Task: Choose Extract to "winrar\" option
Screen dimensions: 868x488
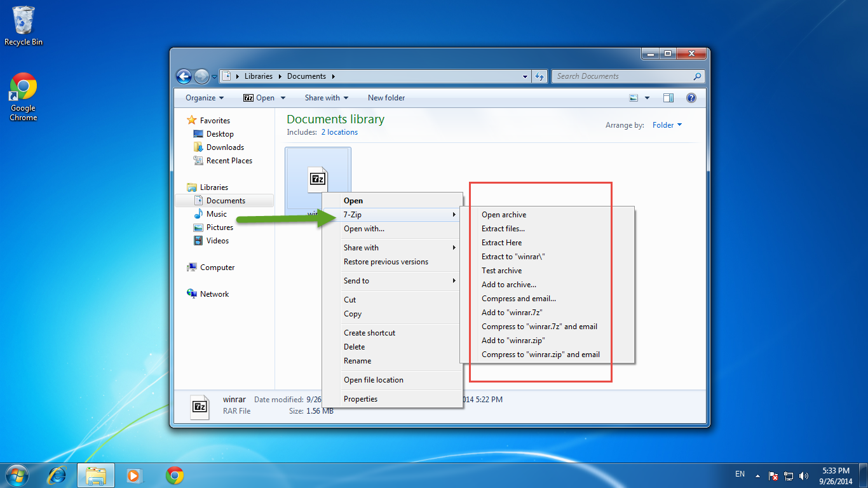Action: click(547, 257)
